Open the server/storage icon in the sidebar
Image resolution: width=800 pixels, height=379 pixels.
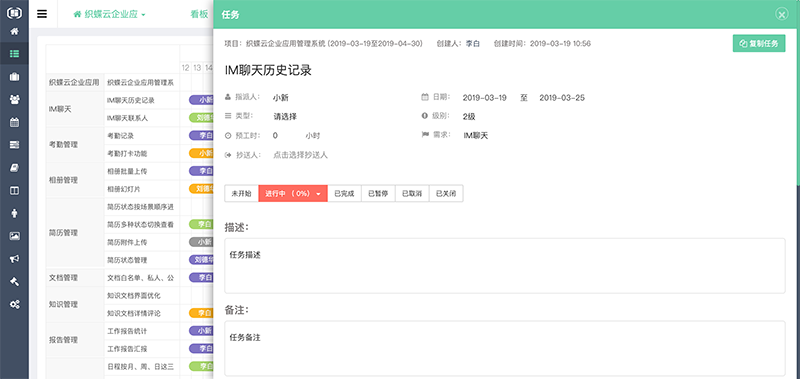14,145
